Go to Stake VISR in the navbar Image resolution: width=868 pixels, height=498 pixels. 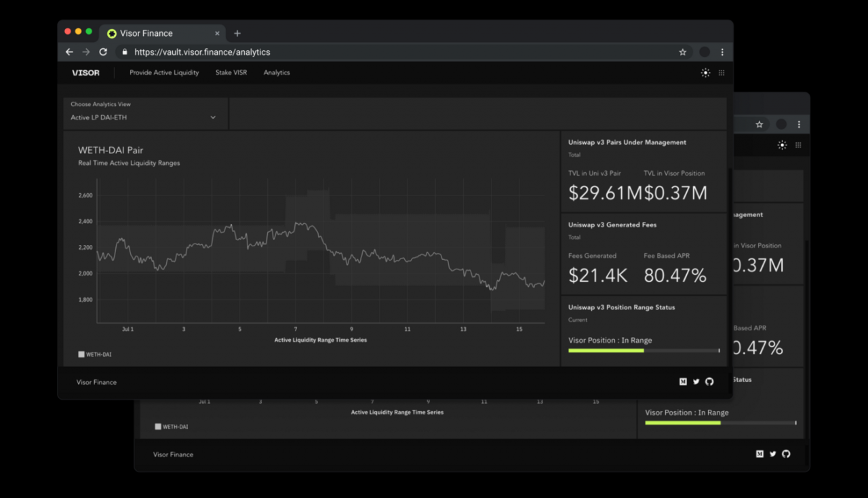[x=231, y=73]
